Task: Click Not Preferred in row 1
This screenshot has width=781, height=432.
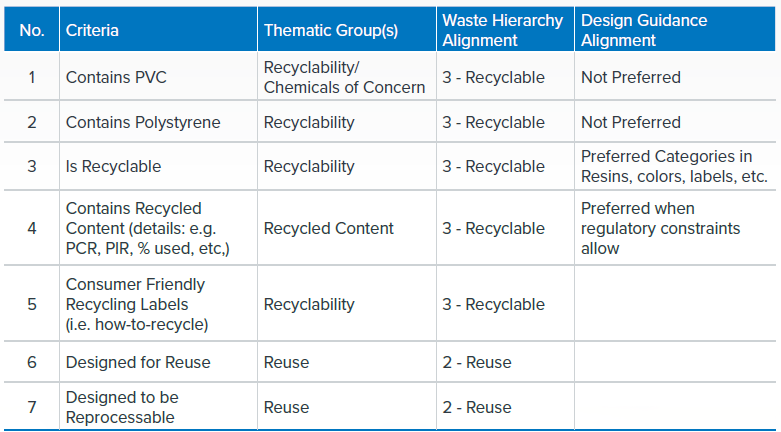Action: point(631,77)
